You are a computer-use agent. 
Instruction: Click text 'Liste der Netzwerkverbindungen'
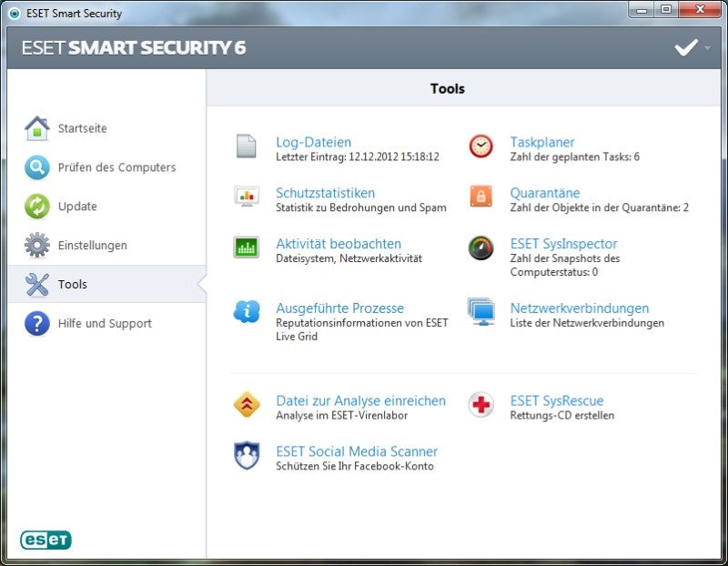587,323
